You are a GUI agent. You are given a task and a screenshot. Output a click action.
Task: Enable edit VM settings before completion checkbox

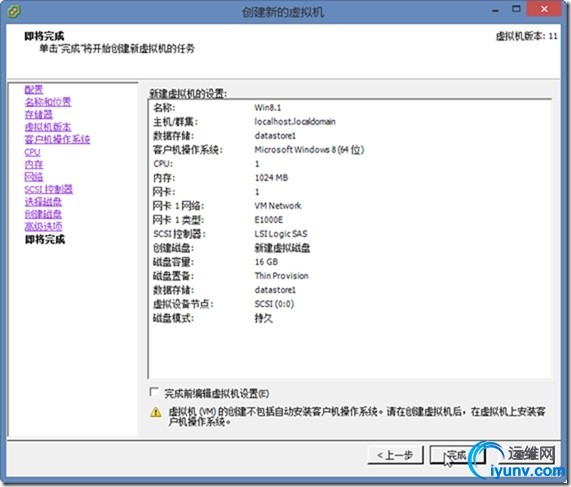point(154,392)
